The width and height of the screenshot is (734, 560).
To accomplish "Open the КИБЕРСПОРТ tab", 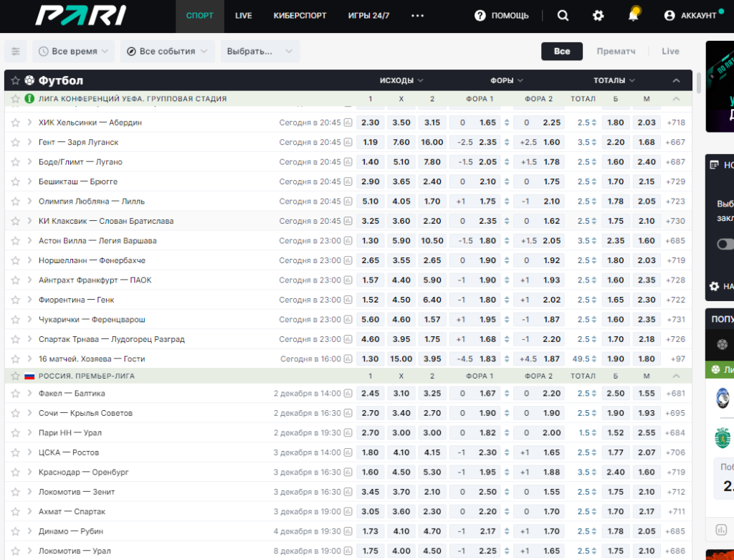I will coord(300,16).
